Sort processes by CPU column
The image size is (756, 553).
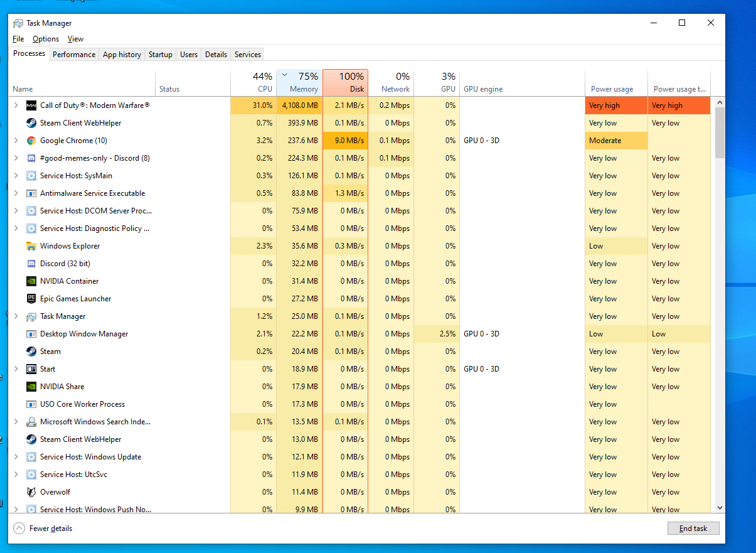253,82
